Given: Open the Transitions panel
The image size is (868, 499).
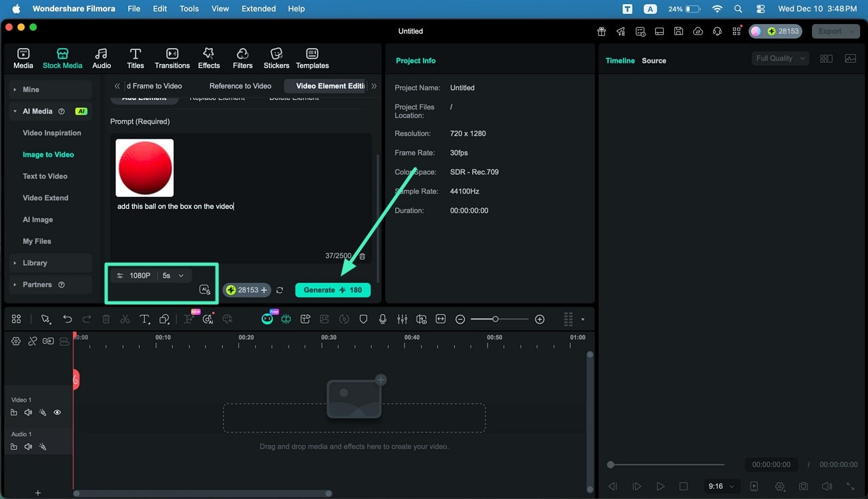Looking at the screenshot, I should pyautogui.click(x=172, y=57).
